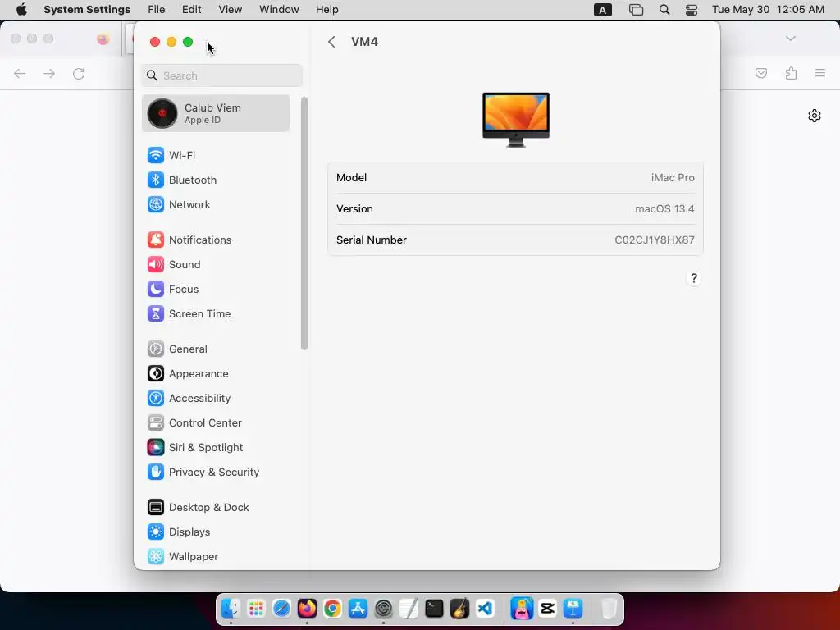Click browser window reload button
The width and height of the screenshot is (840, 630).
[79, 73]
